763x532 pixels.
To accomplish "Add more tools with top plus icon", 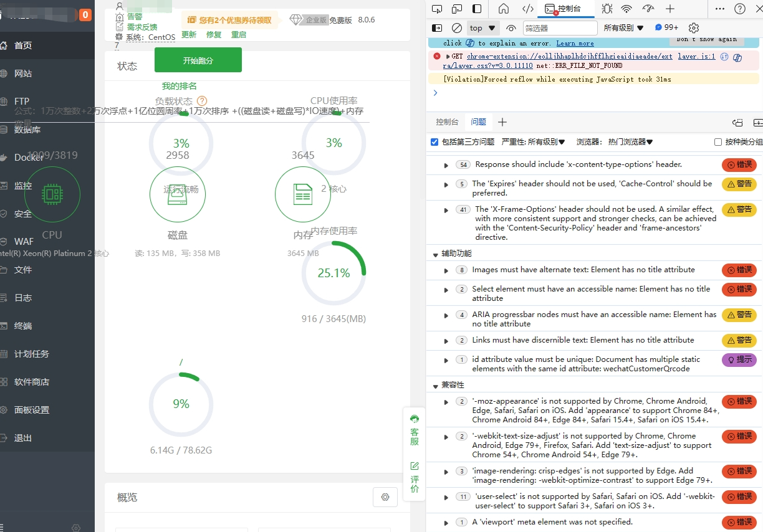I will [670, 9].
